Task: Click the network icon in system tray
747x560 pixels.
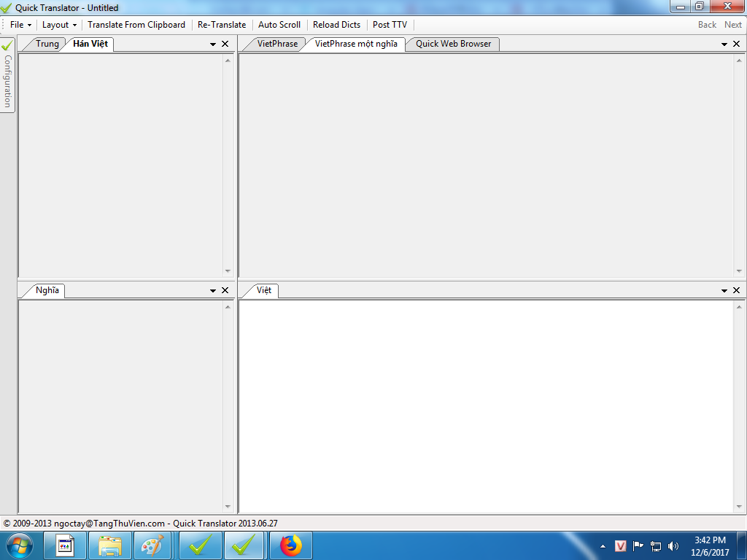Action: tap(656, 545)
